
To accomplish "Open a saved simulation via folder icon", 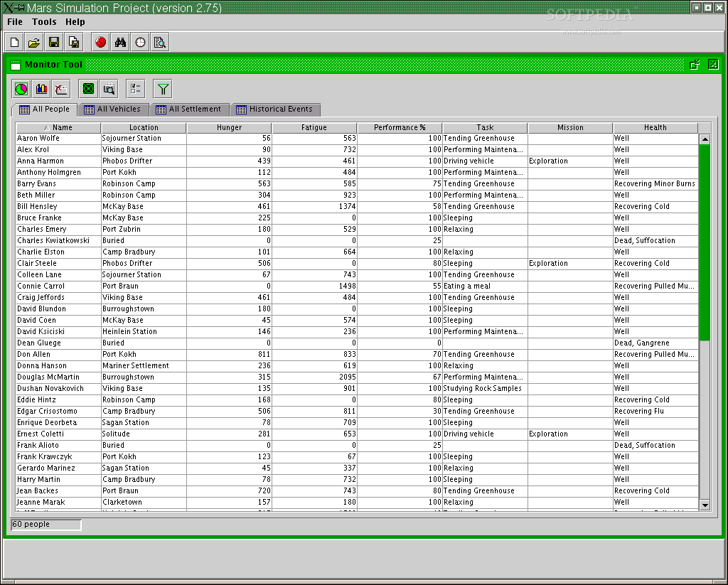I will [34, 42].
